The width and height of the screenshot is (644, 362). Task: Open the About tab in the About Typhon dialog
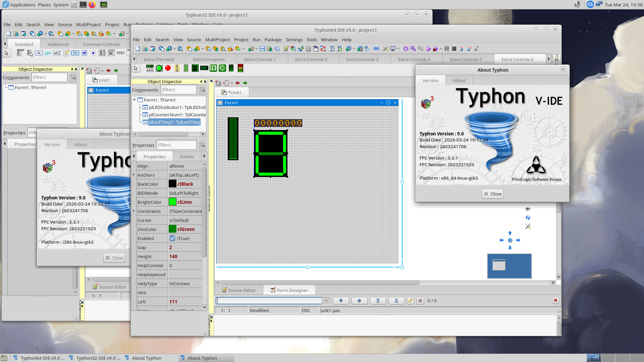coord(459,80)
